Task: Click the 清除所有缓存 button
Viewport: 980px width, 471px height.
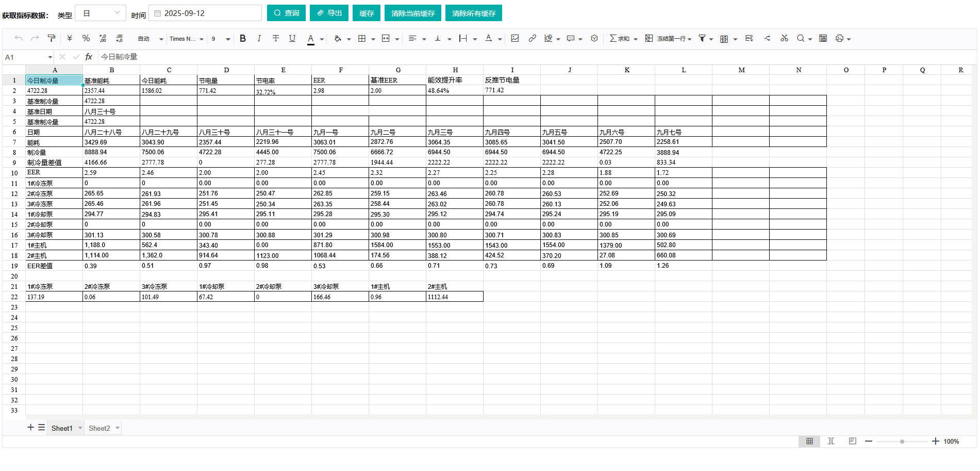Action: (x=473, y=13)
